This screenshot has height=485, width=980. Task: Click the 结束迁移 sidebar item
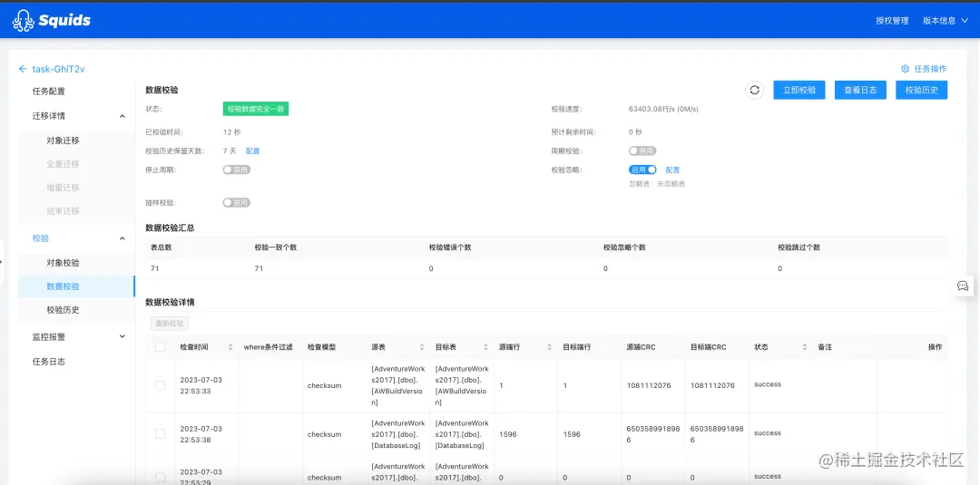64,211
